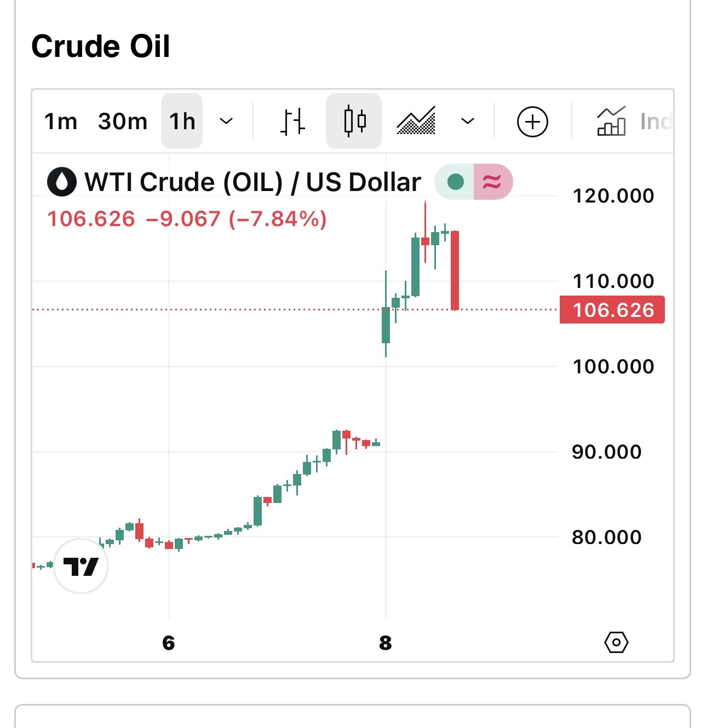Click the red 106.626 price label
This screenshot has width=706, height=728.
click(612, 310)
